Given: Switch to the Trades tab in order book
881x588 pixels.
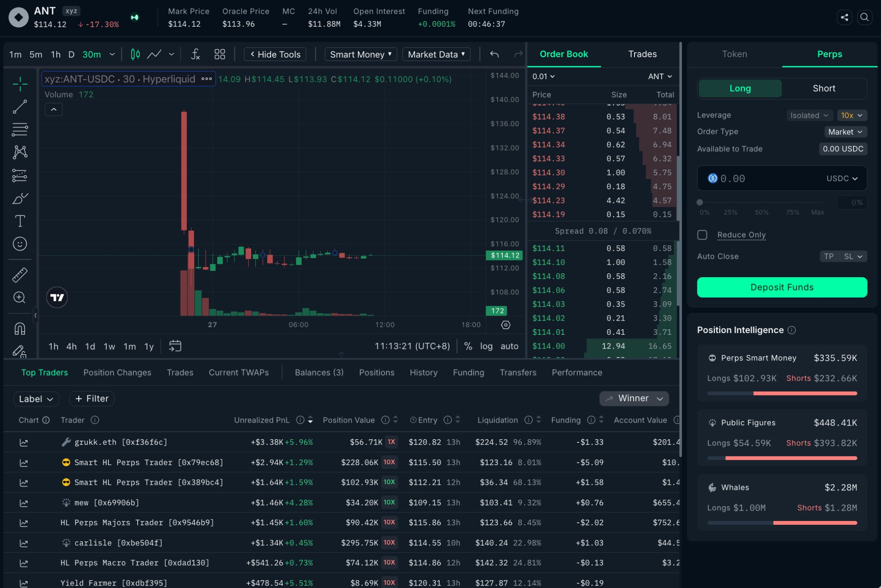Looking at the screenshot, I should click(x=642, y=54).
